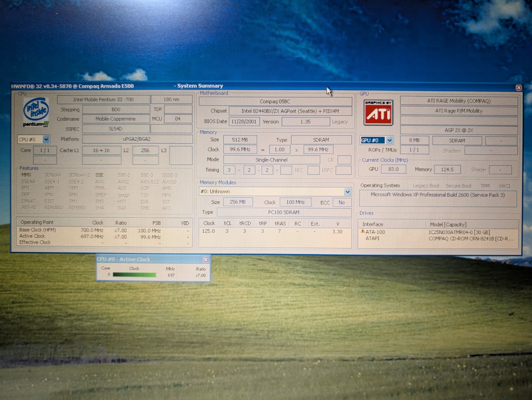Viewport: 532px width, 400px height.
Task: Click the green core 0 clock bar
Action: tap(134, 275)
